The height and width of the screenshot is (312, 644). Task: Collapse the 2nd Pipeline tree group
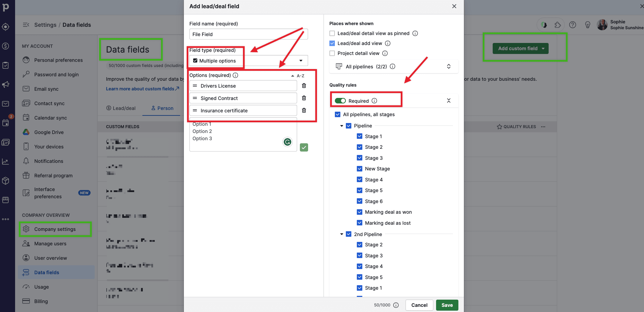coord(342,234)
